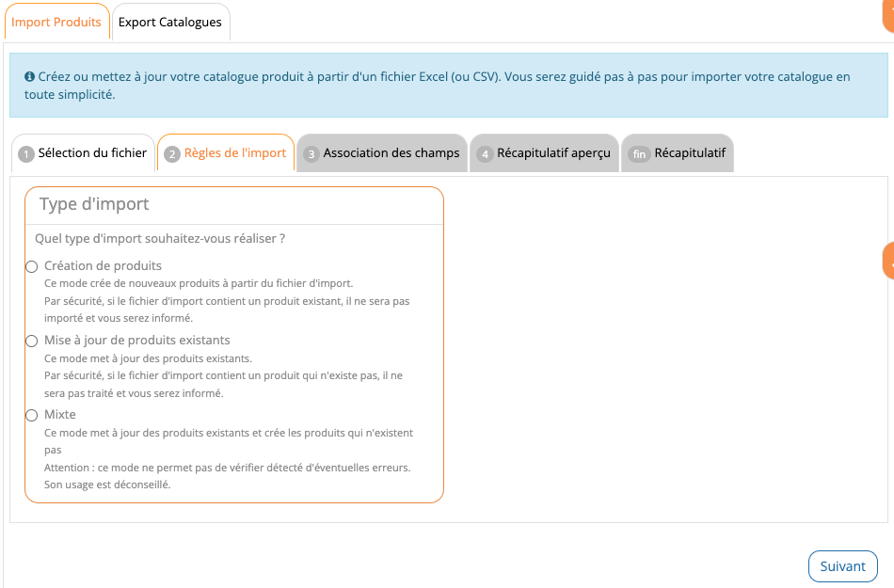
Task: Click the orange handle in the top-right corner
Action: coord(888,8)
